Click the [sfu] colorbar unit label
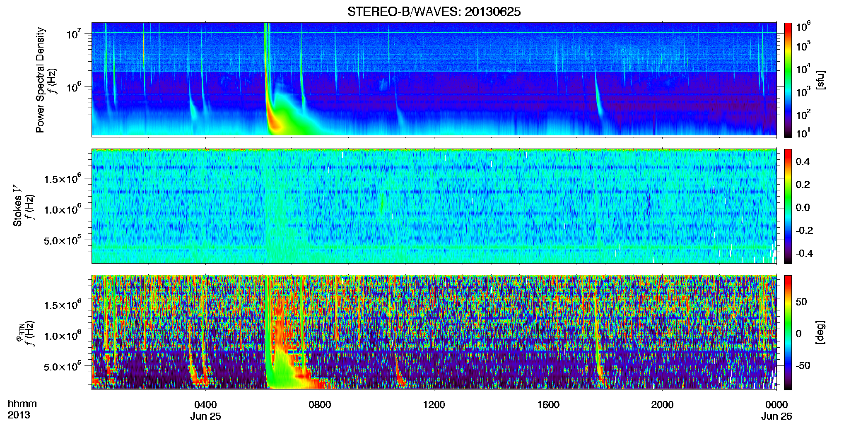The height and width of the screenshot is (447, 868). coord(820,80)
